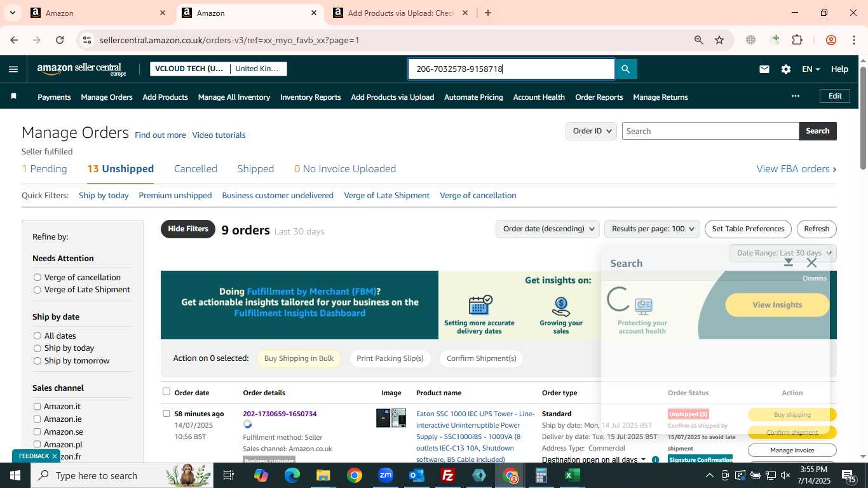Image resolution: width=868 pixels, height=488 pixels.
Task: Open the browser extensions puzzle icon
Action: click(x=797, y=40)
